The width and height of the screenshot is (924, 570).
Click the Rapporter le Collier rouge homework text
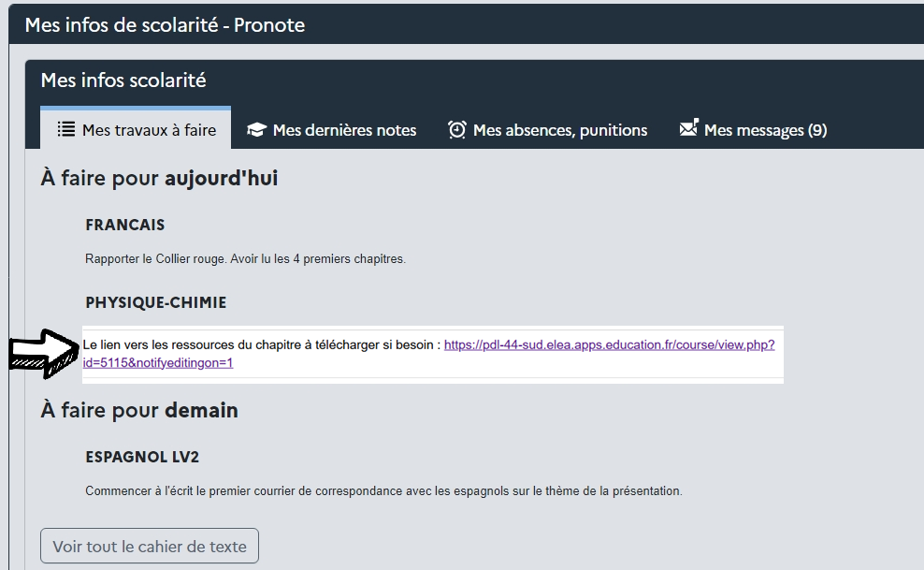point(245,259)
